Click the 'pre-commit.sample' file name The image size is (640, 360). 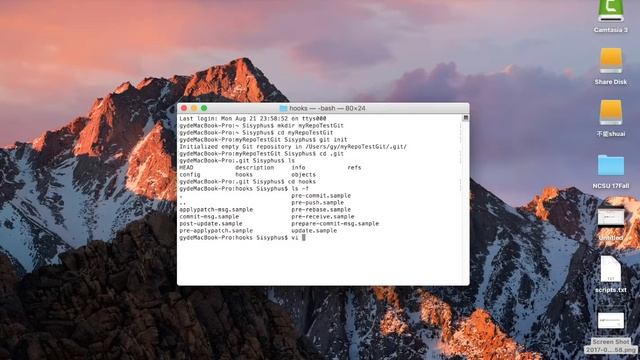coord(321,196)
